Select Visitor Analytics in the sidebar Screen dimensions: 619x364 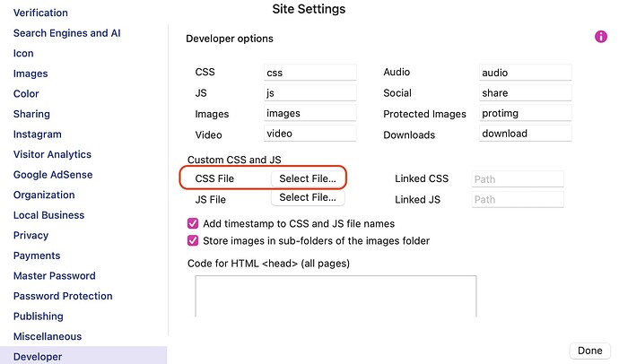click(52, 154)
